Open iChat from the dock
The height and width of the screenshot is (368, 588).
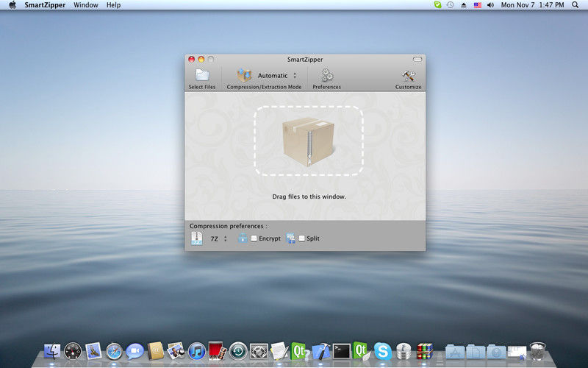135,352
